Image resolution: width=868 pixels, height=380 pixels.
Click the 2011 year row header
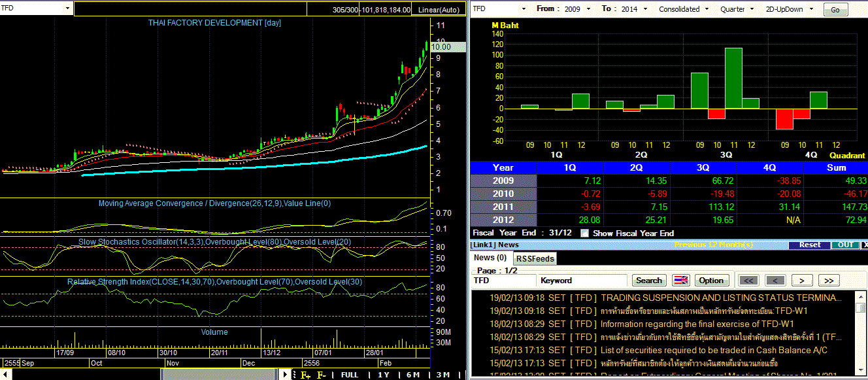click(503, 207)
